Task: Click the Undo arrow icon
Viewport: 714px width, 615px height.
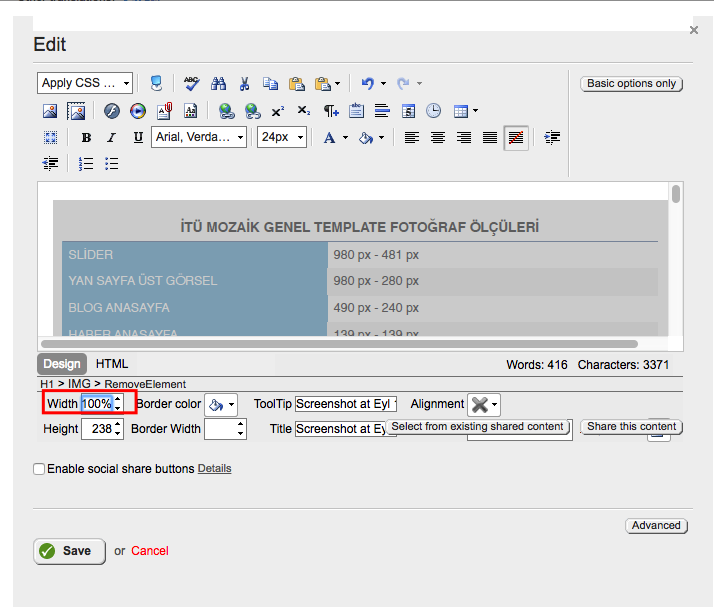Action: tap(367, 83)
